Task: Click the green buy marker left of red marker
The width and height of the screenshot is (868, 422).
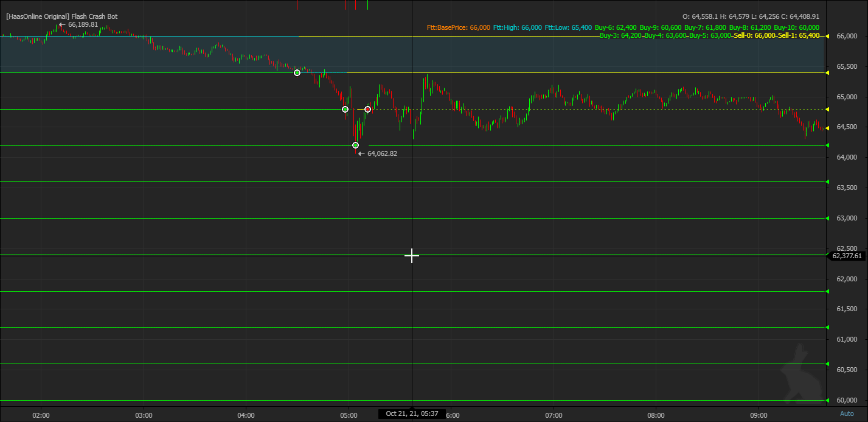Action: pyautogui.click(x=345, y=110)
